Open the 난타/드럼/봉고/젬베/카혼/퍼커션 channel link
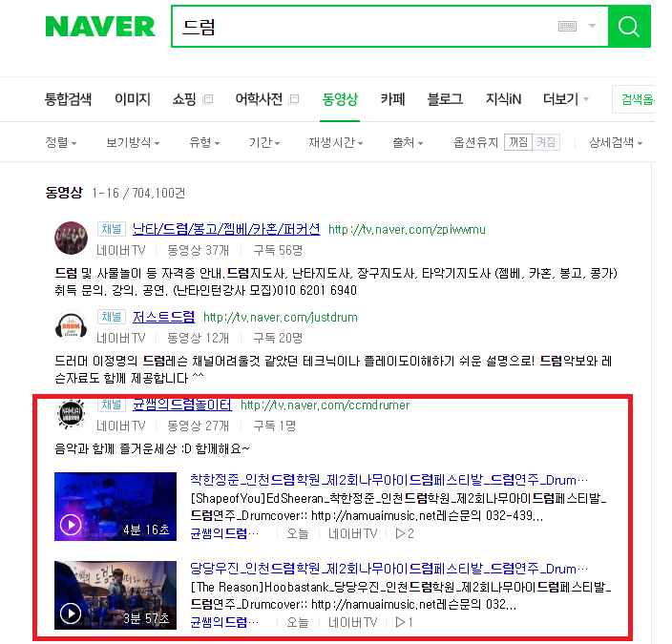The height and width of the screenshot is (644, 672). coord(226,229)
